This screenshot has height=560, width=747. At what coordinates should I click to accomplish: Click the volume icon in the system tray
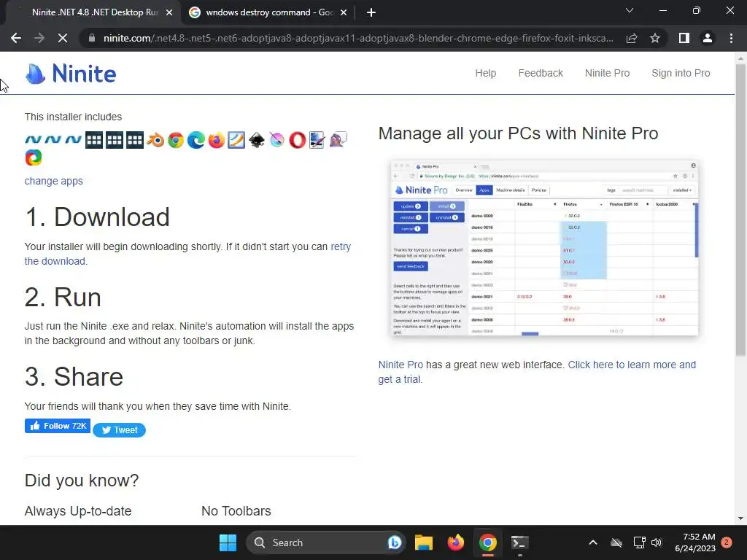pos(657,542)
